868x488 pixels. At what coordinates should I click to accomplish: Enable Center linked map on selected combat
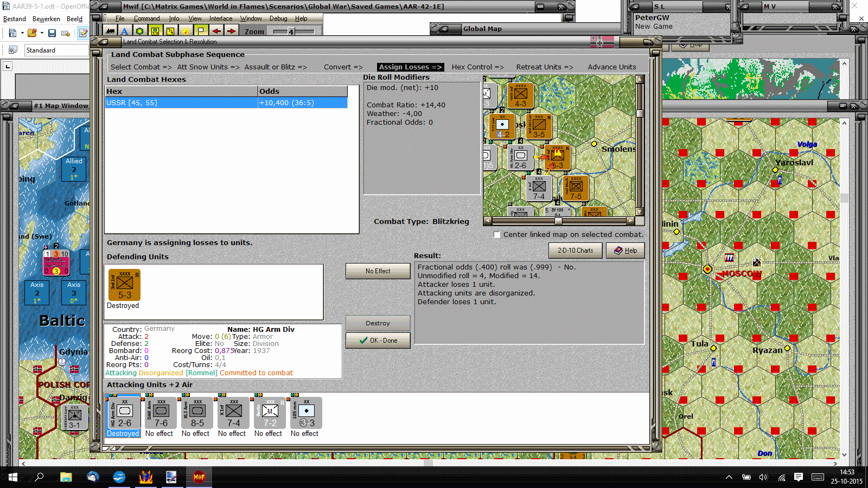click(497, 235)
